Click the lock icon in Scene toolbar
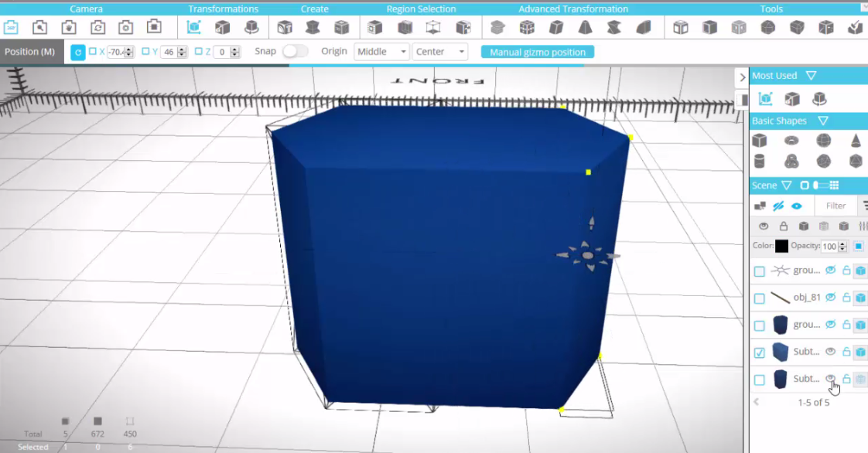The height and width of the screenshot is (453, 868). click(x=784, y=226)
